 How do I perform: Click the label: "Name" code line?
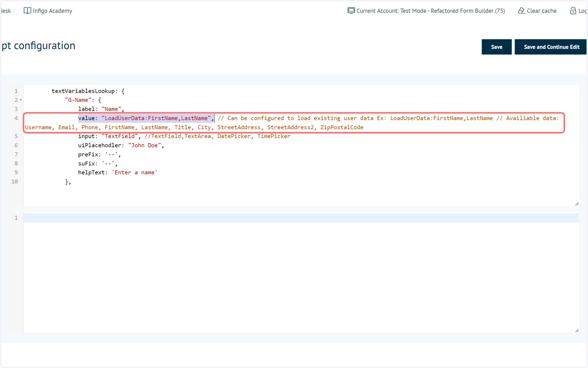[x=101, y=109]
